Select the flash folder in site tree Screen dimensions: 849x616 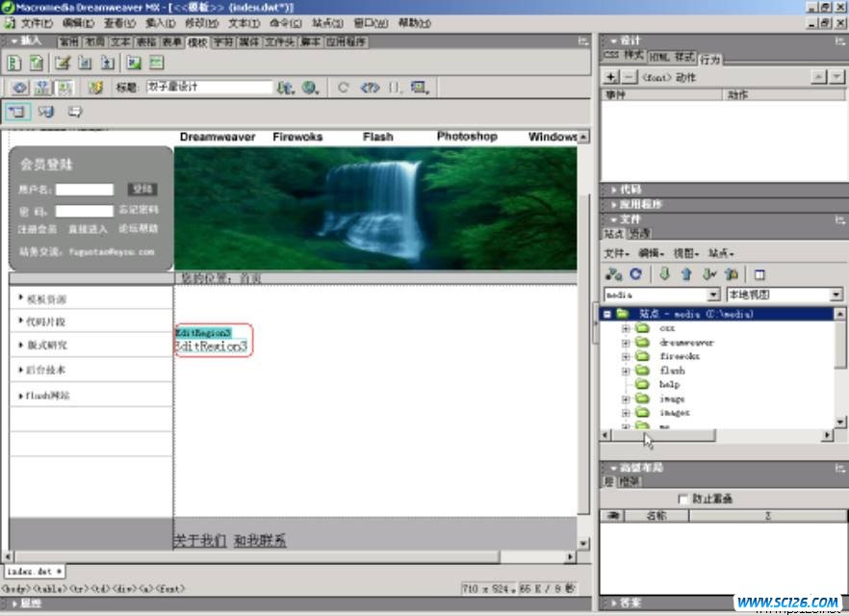pyautogui.click(x=672, y=371)
